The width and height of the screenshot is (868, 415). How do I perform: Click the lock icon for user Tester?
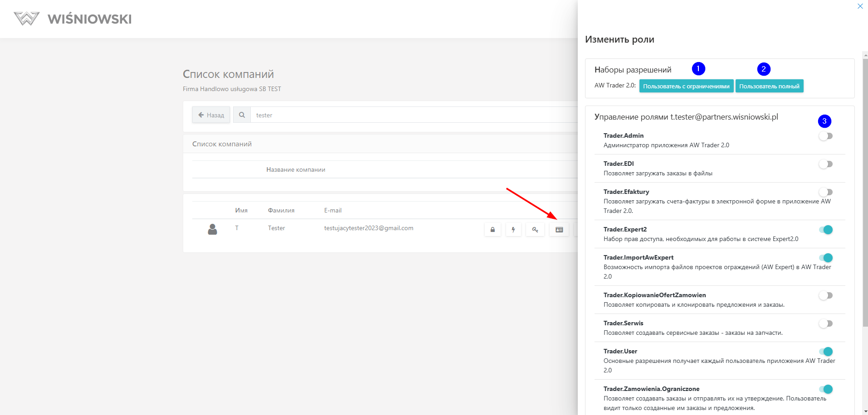click(493, 230)
